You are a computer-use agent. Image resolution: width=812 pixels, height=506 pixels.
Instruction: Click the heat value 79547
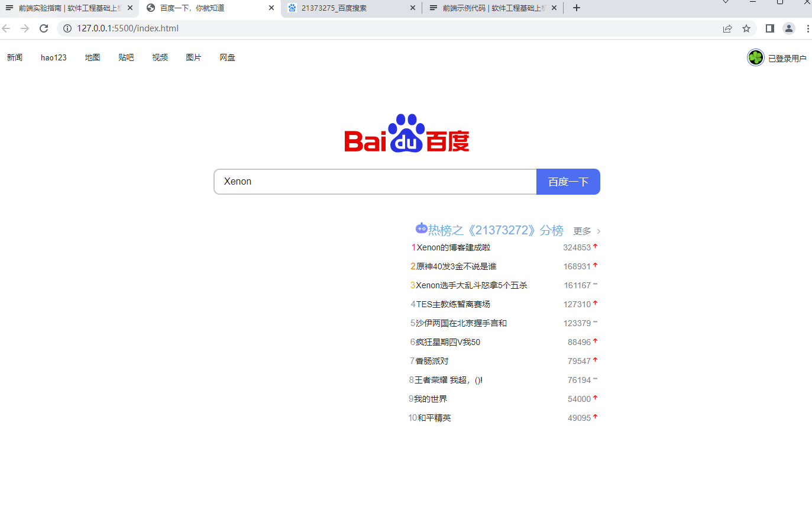pos(580,361)
